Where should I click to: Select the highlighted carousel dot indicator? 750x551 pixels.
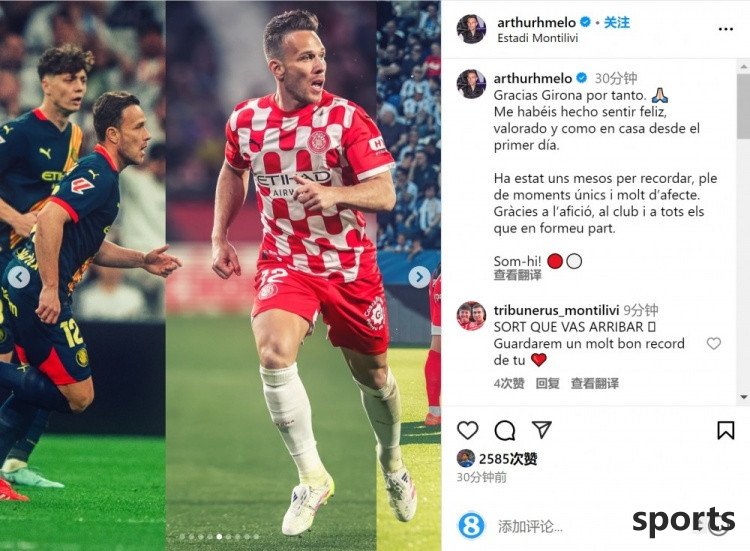[219, 537]
